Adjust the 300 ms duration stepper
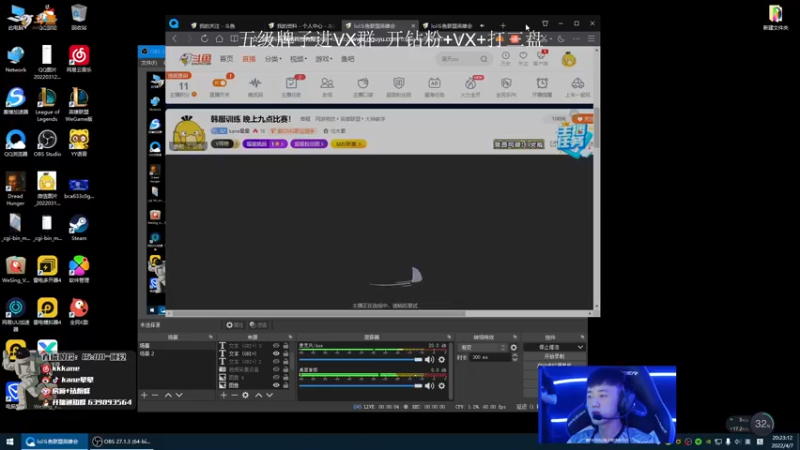Viewport: 800px width, 450px height. tap(514, 358)
